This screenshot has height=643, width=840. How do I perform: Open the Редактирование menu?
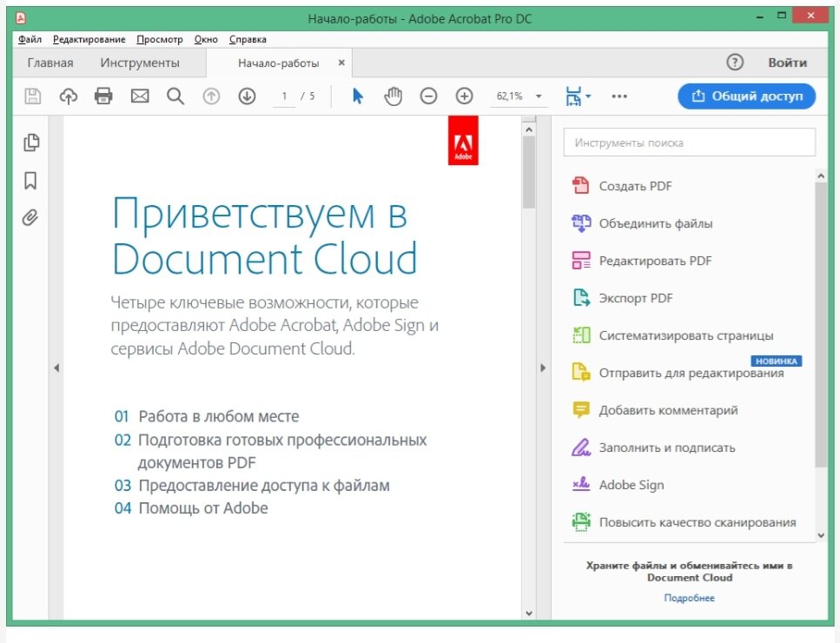tap(89, 39)
